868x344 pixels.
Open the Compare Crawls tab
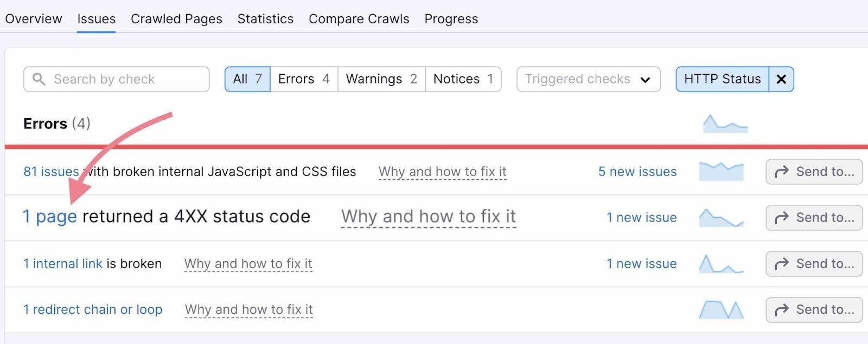[x=359, y=19]
